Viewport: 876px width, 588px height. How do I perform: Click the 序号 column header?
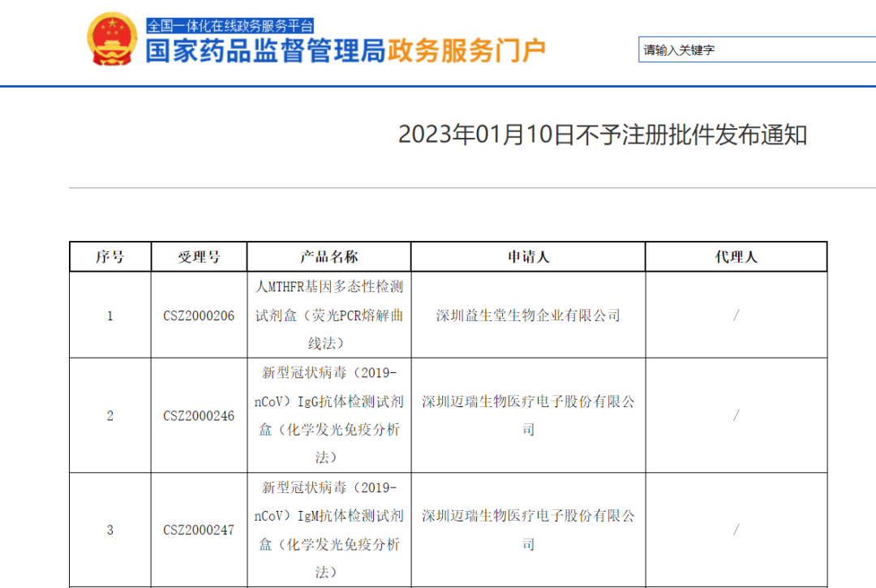[110, 257]
